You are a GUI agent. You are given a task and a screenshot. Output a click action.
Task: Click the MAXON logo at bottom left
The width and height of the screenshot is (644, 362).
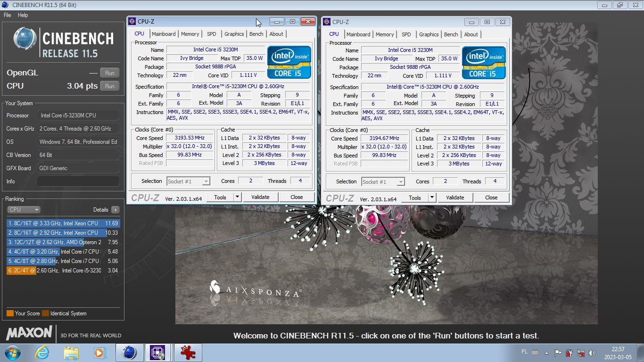(29, 333)
